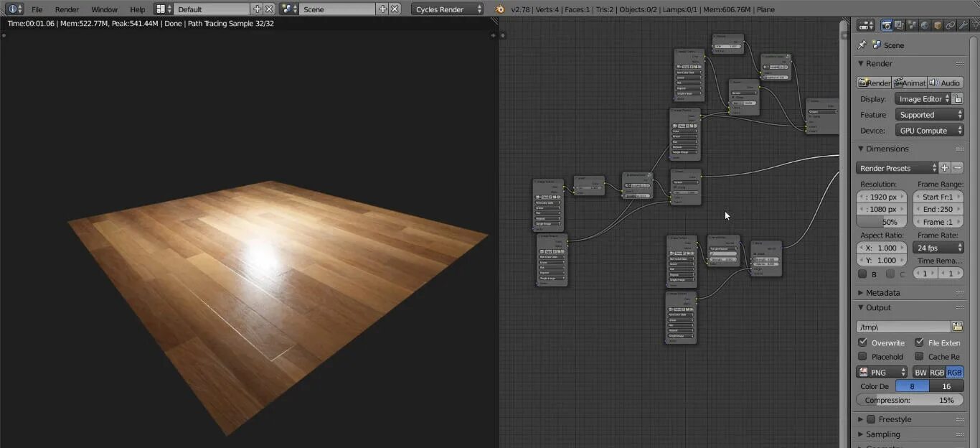Viewport: 980px width, 448px height.
Task: Open the Modifiers tab (wrench icon)
Action: click(963, 25)
